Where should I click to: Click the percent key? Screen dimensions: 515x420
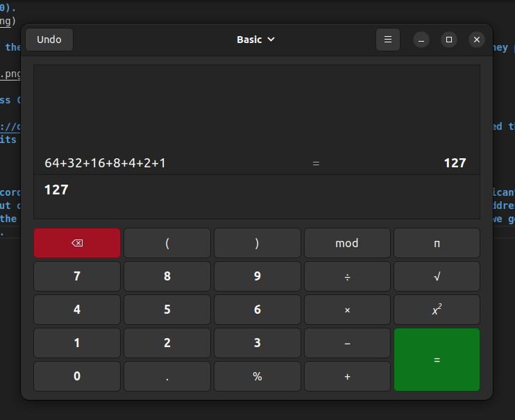coord(257,376)
